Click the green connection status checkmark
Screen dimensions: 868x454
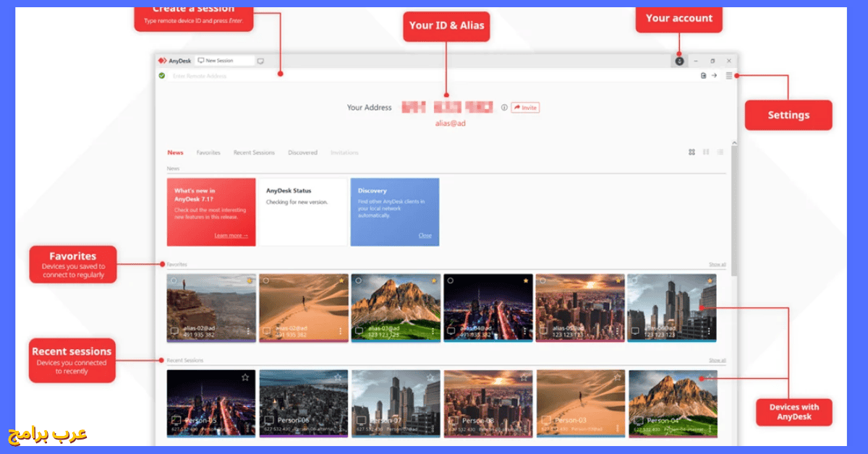[162, 75]
